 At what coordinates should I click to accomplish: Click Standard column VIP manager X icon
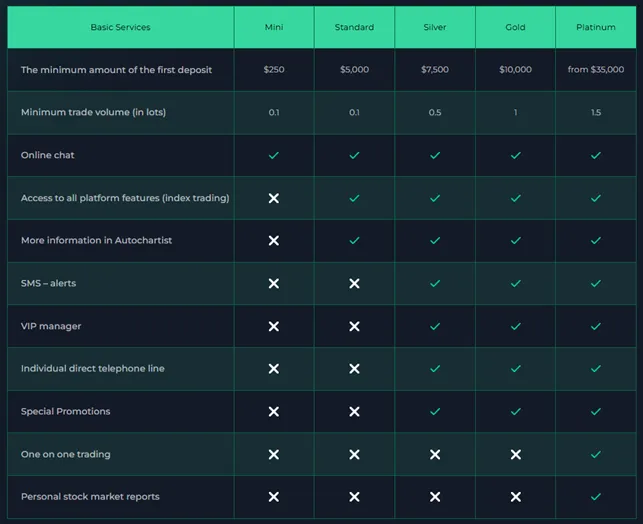click(354, 326)
